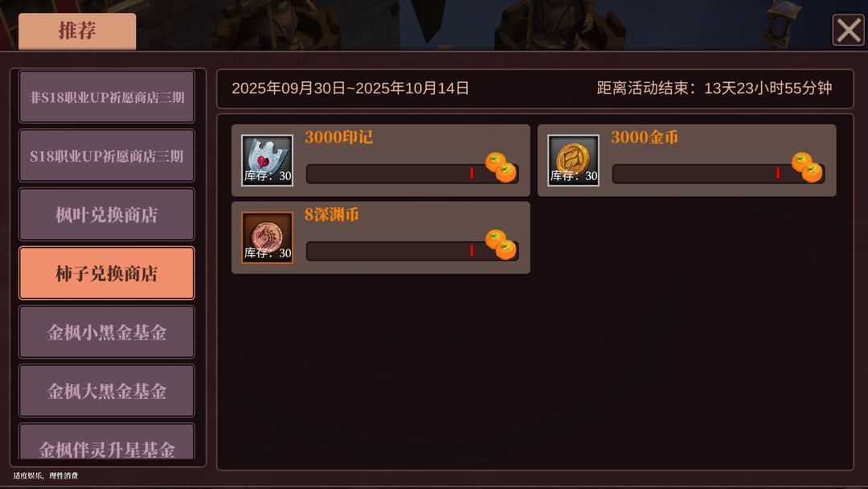Click the 3000金币 item title text
The width and height of the screenshot is (868, 489).
coord(645,137)
